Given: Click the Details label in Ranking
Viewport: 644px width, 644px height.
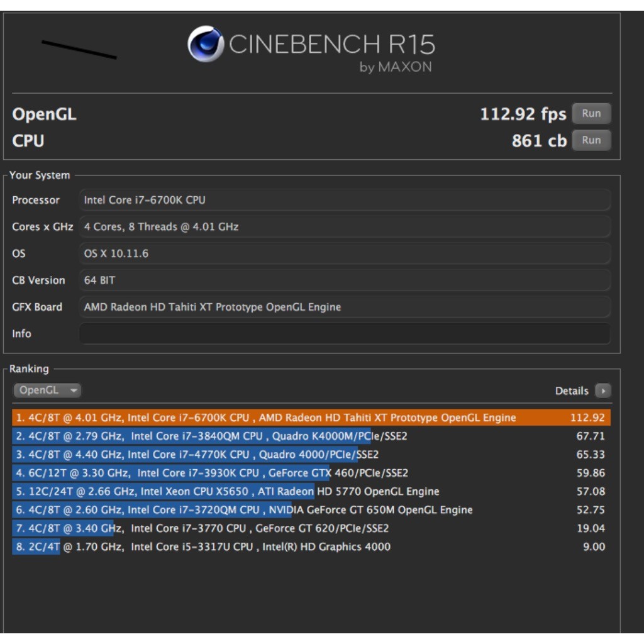Looking at the screenshot, I should pos(571,391).
